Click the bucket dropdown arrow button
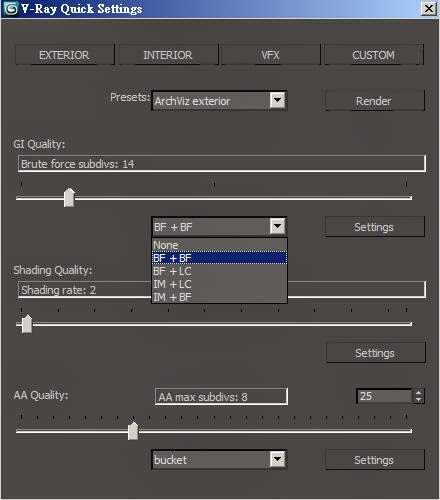Screen dimensions: 440x500 [x=277, y=460]
